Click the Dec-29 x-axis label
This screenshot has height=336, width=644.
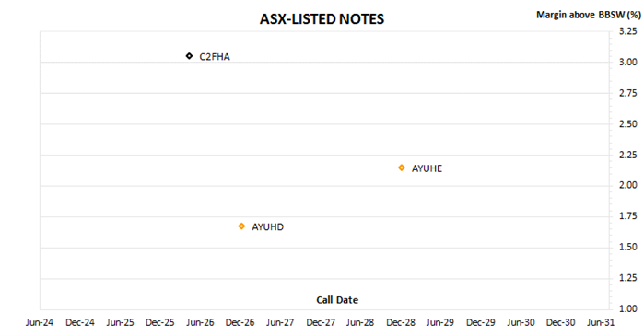(x=481, y=323)
